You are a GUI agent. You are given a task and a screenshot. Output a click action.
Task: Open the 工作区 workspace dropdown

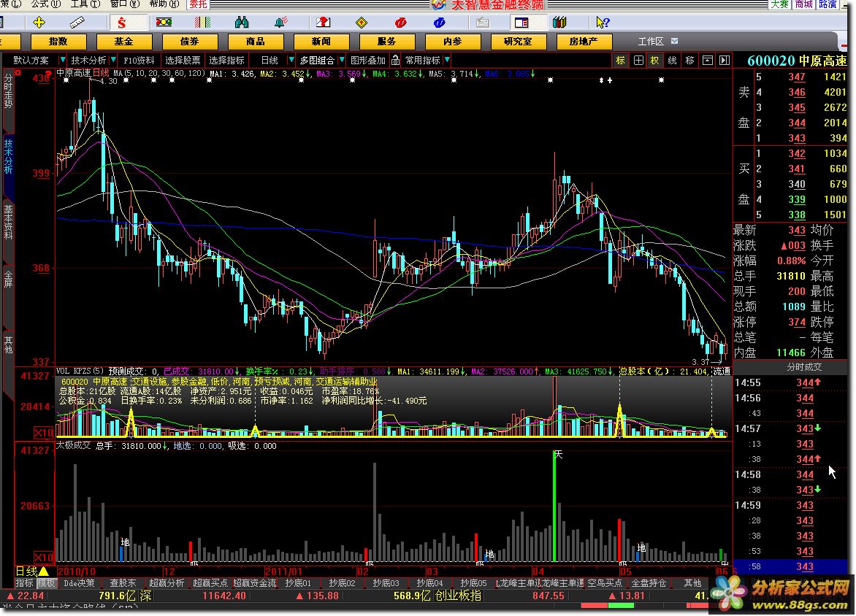tap(674, 42)
